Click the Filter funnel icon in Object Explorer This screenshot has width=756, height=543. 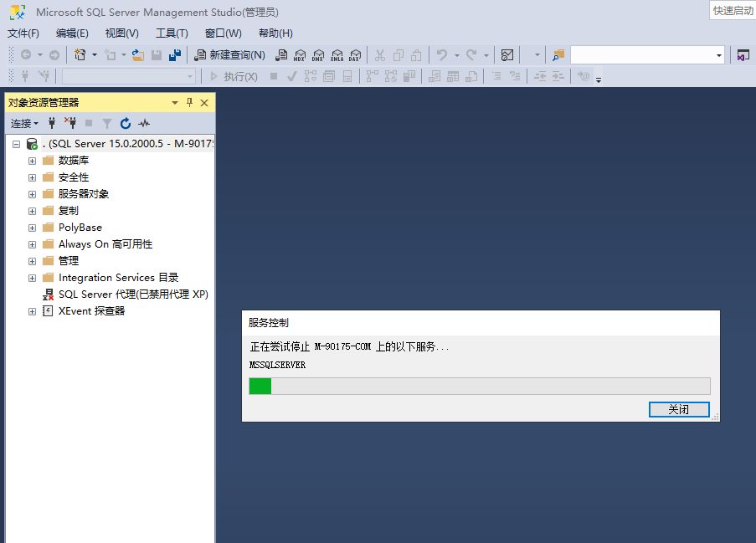(107, 123)
